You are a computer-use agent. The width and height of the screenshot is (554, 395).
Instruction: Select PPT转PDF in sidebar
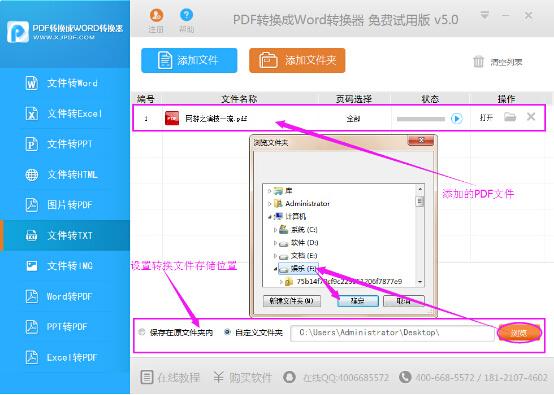coord(65,326)
